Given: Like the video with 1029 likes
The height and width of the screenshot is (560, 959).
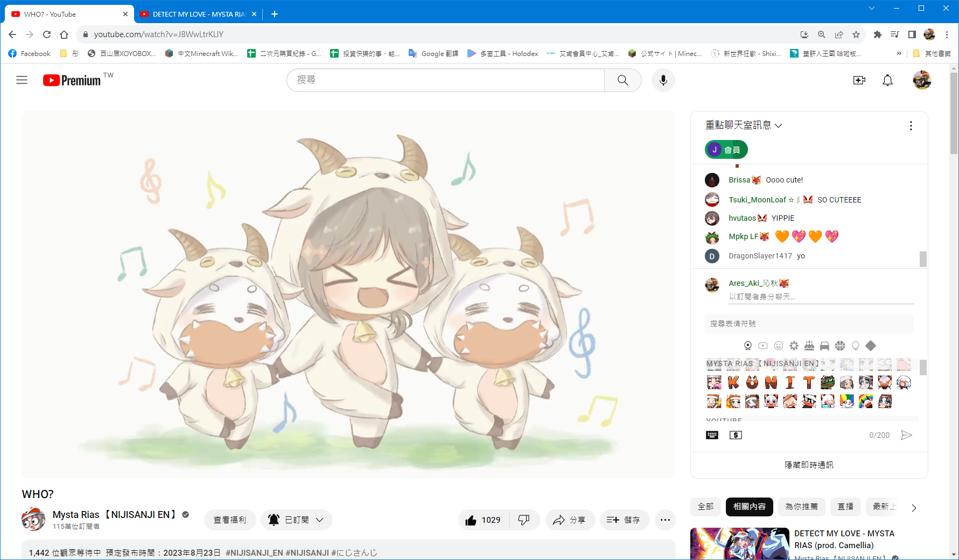Looking at the screenshot, I should [x=483, y=520].
